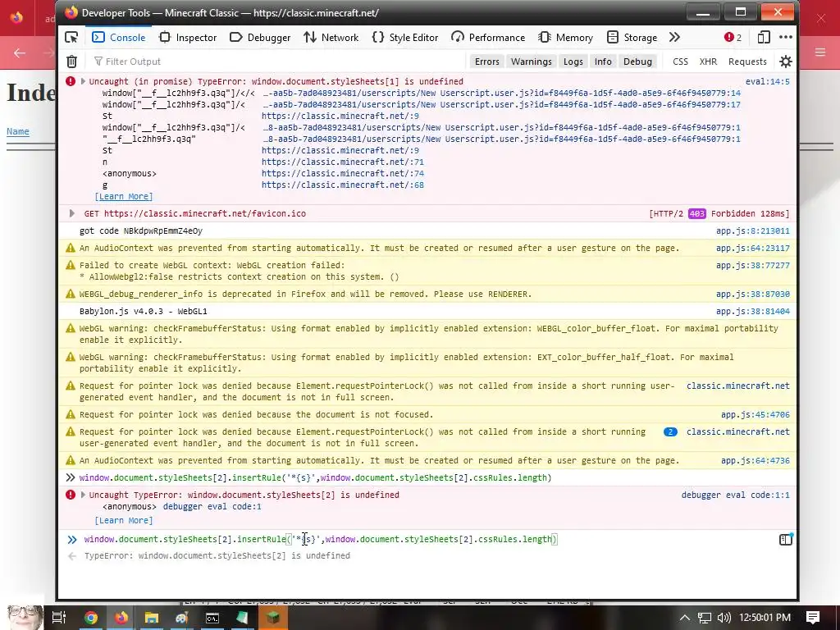
Task: Toggle responsive design mode icon
Action: (764, 37)
